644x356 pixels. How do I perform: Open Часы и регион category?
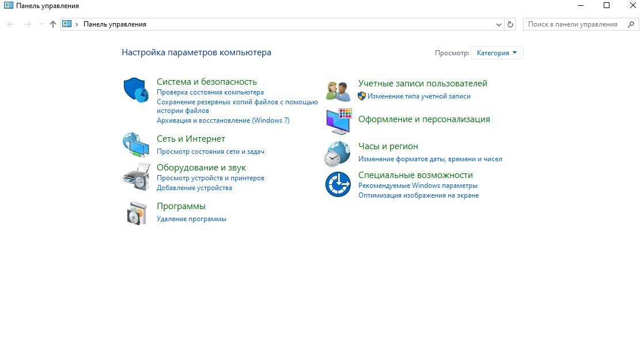click(x=388, y=146)
